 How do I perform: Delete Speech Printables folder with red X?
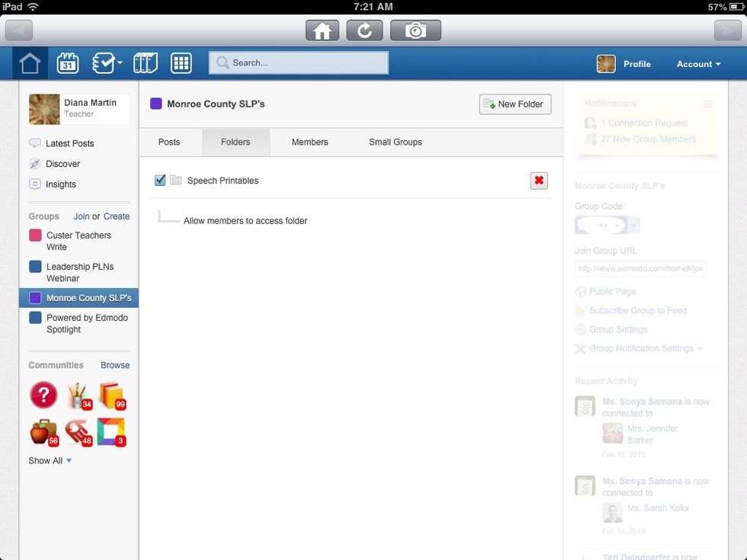539,181
